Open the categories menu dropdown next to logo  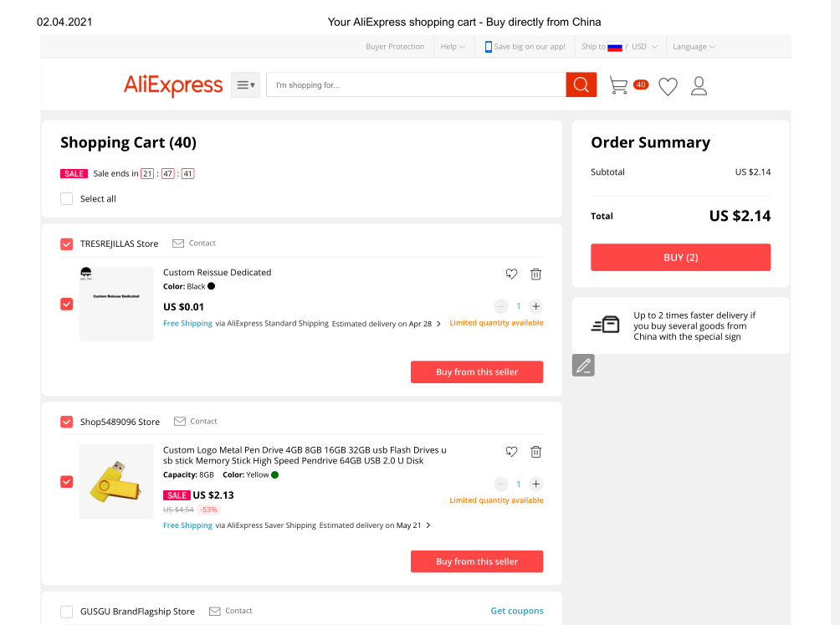[x=245, y=85]
